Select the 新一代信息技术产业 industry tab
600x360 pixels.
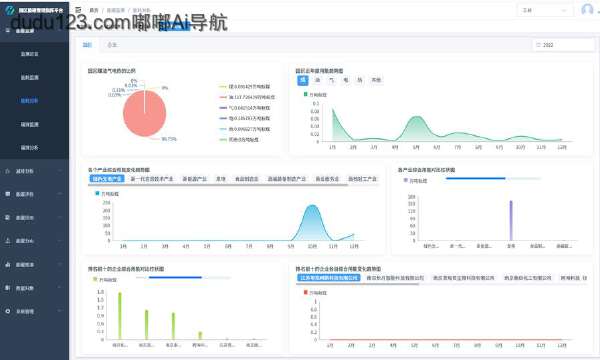point(152,179)
